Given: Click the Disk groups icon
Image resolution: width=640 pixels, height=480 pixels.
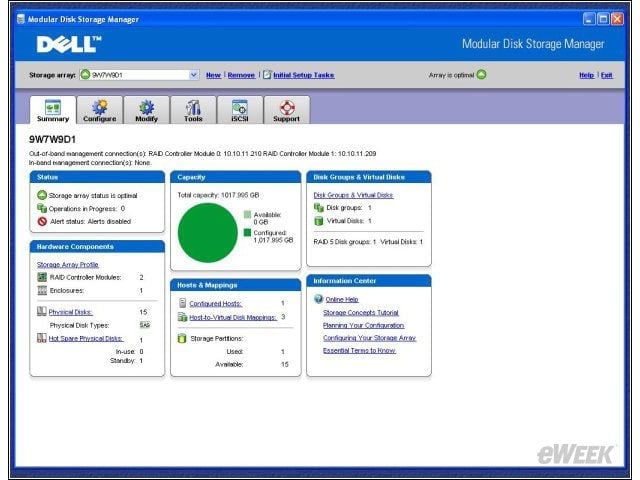Looking at the screenshot, I should point(319,208).
